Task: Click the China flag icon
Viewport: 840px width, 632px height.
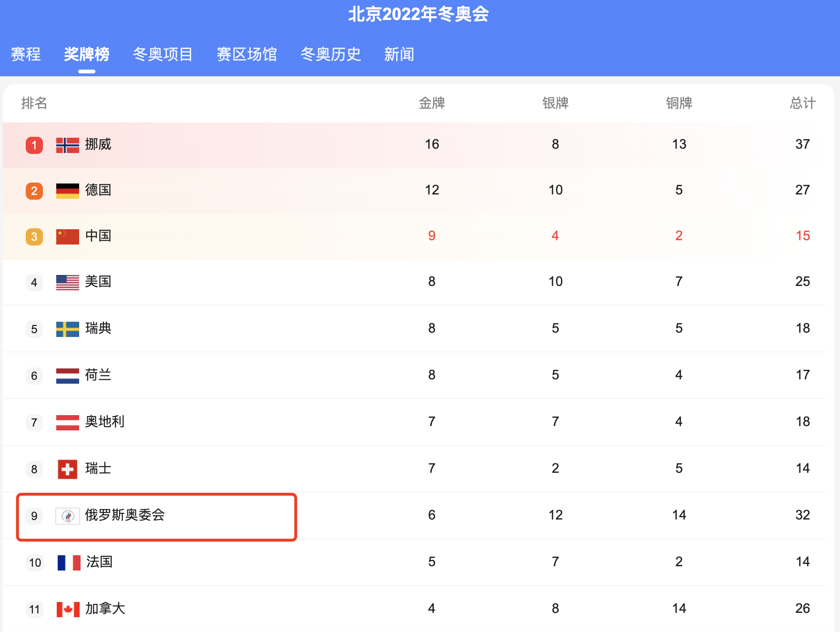Action: [x=68, y=236]
